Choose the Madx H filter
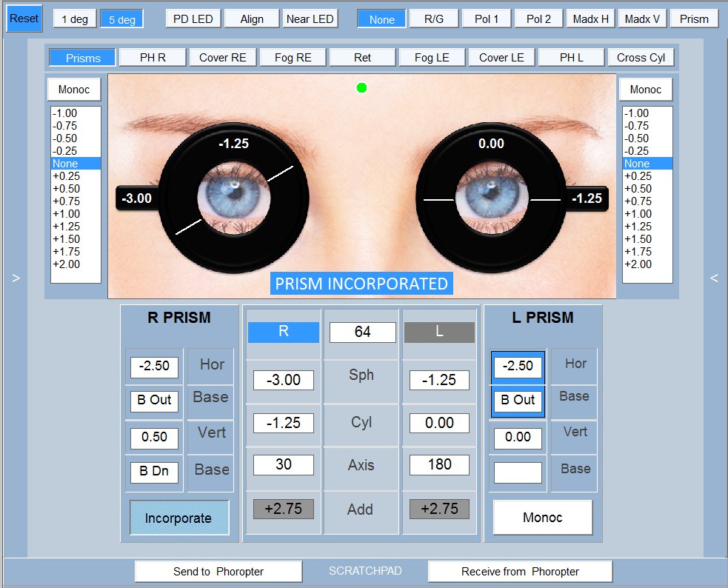Image resolution: width=728 pixels, height=588 pixels. coord(590,19)
